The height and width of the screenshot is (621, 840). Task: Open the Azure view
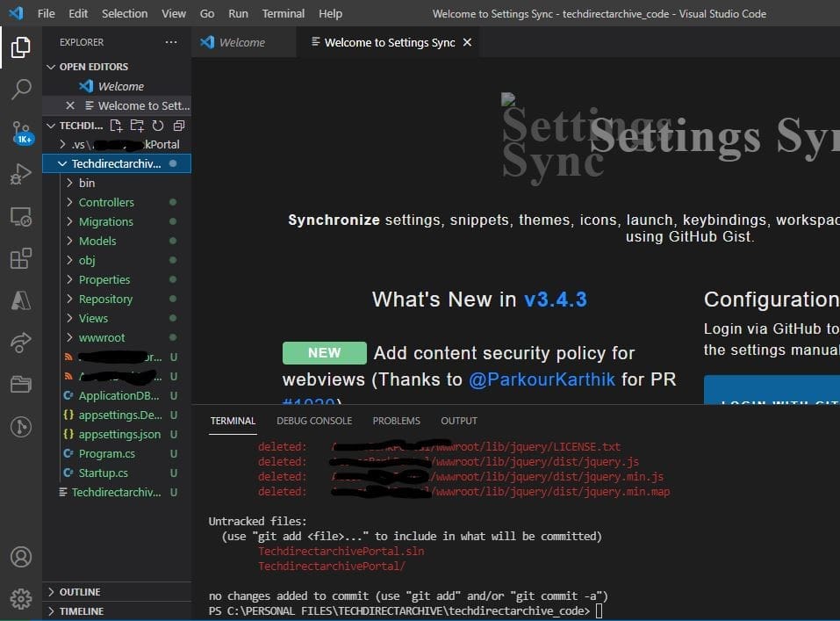[x=21, y=300]
